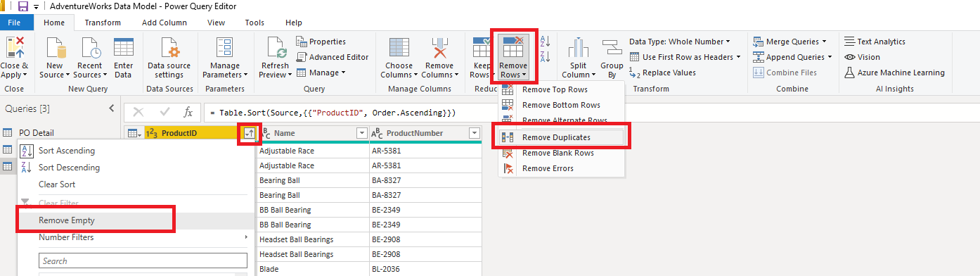The height and width of the screenshot is (276, 980).
Task: Open Recent Sources
Action: coord(89,58)
